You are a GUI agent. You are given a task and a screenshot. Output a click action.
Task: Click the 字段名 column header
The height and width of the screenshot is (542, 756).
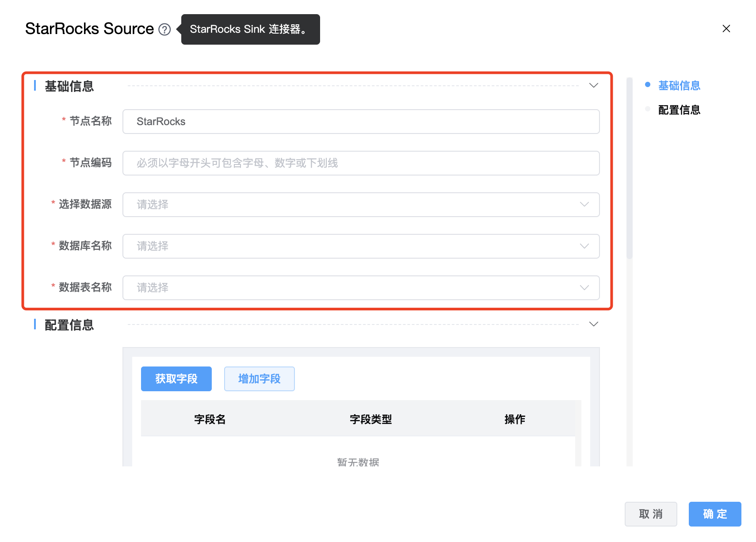tap(210, 419)
